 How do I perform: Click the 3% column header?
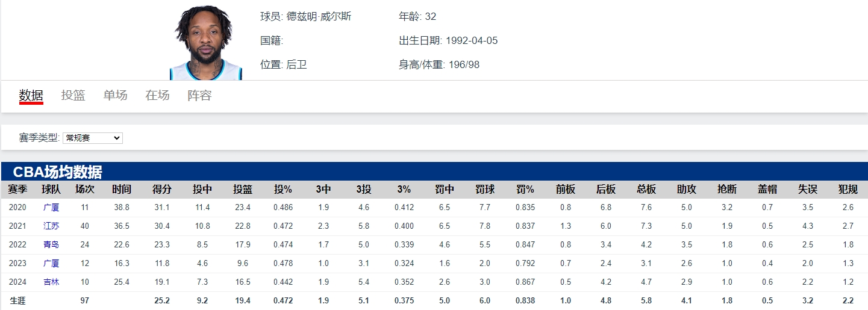point(404,189)
